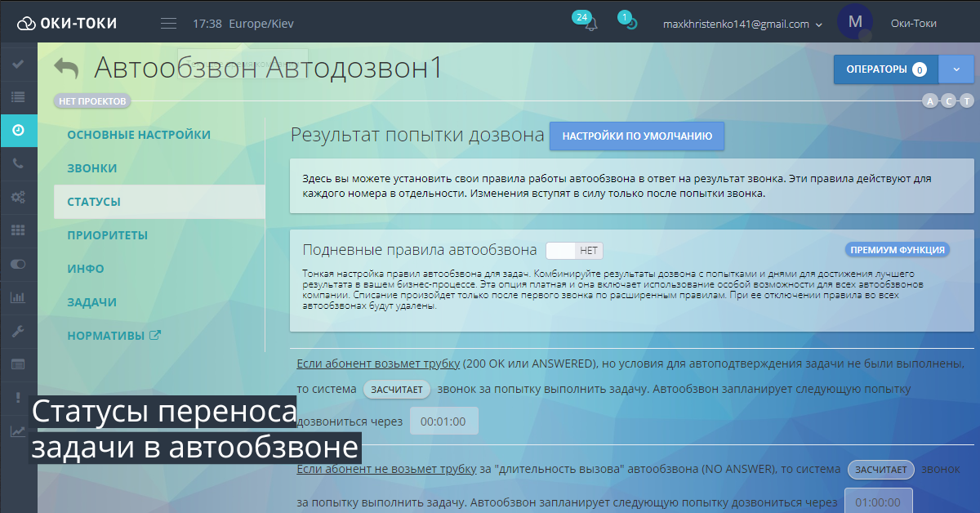Screen dimensions: 980x513
Task: Select the gears settings icon in sidebar
Action: click(18, 197)
